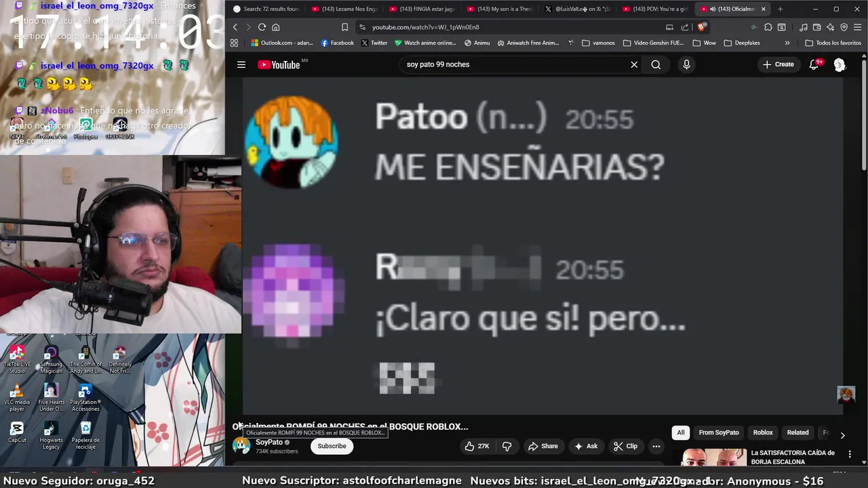Select the All filter chip
Screen dimensions: 868x488
[680, 432]
